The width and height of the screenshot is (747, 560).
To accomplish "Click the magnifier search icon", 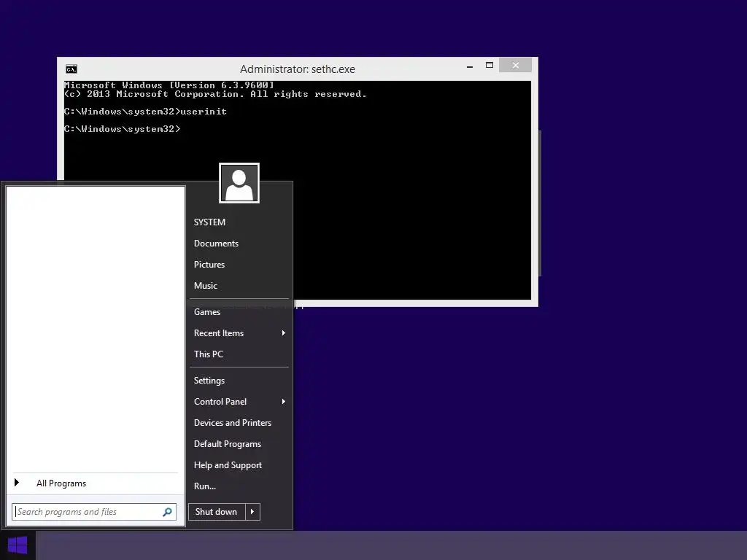I will coord(167,512).
